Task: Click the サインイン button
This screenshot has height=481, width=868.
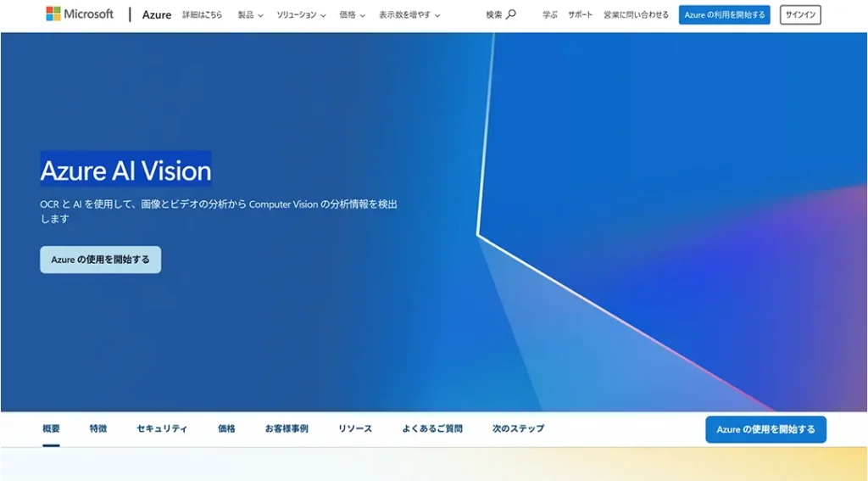Action: point(800,15)
